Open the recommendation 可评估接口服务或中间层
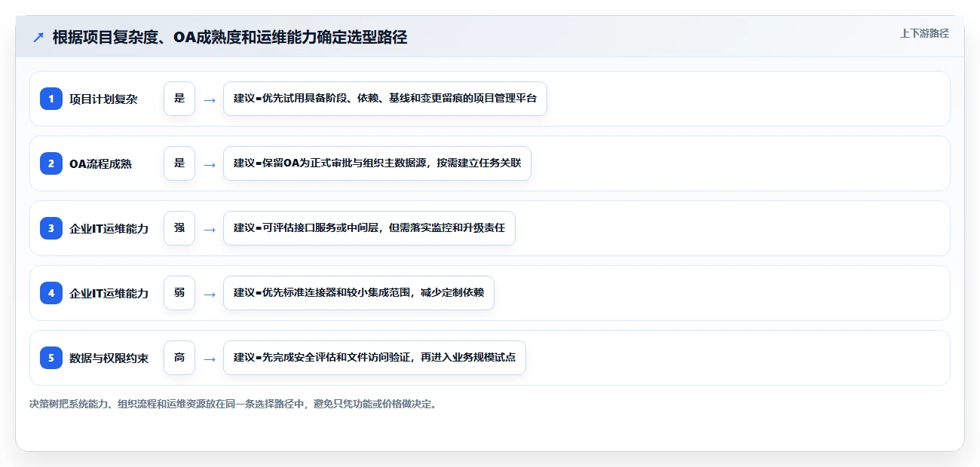 coord(369,228)
